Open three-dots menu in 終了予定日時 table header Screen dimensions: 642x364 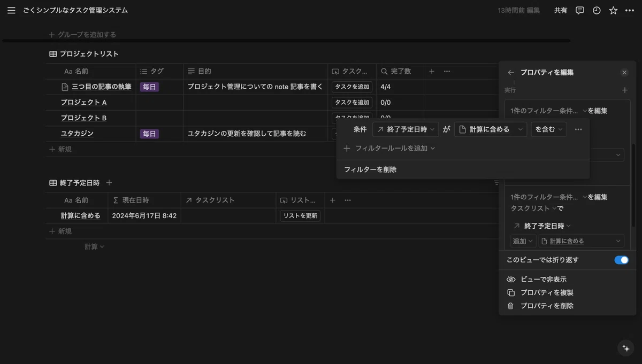(x=348, y=200)
